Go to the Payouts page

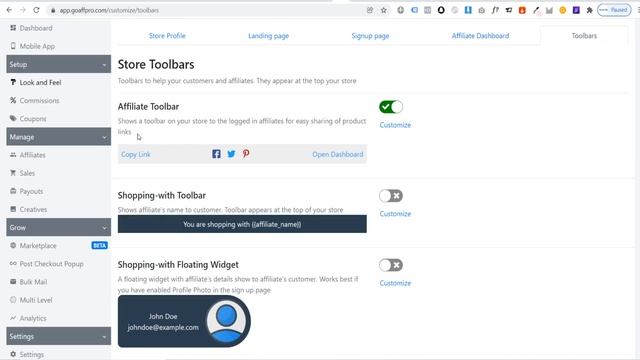click(x=31, y=191)
